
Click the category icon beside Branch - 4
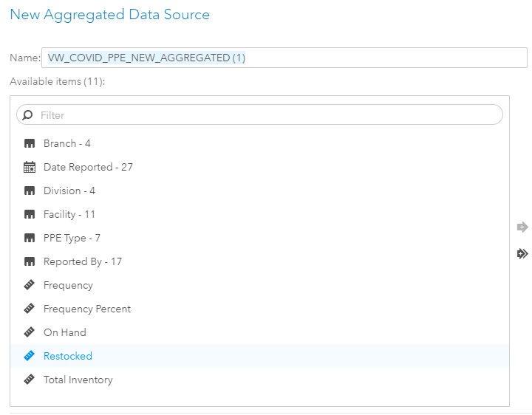pos(30,143)
